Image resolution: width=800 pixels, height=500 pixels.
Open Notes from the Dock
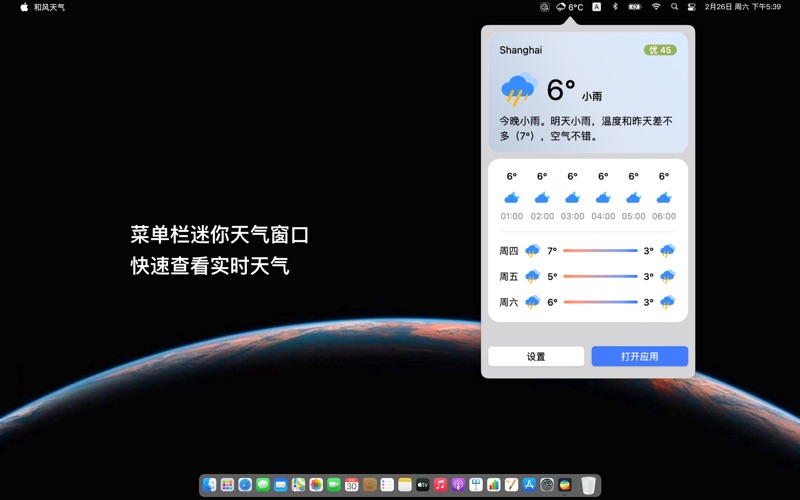coord(405,485)
